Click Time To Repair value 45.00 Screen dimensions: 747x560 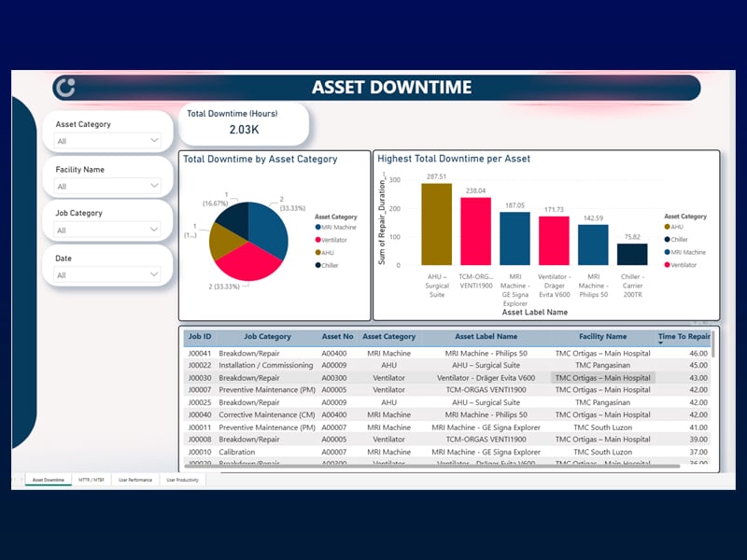tap(698, 365)
